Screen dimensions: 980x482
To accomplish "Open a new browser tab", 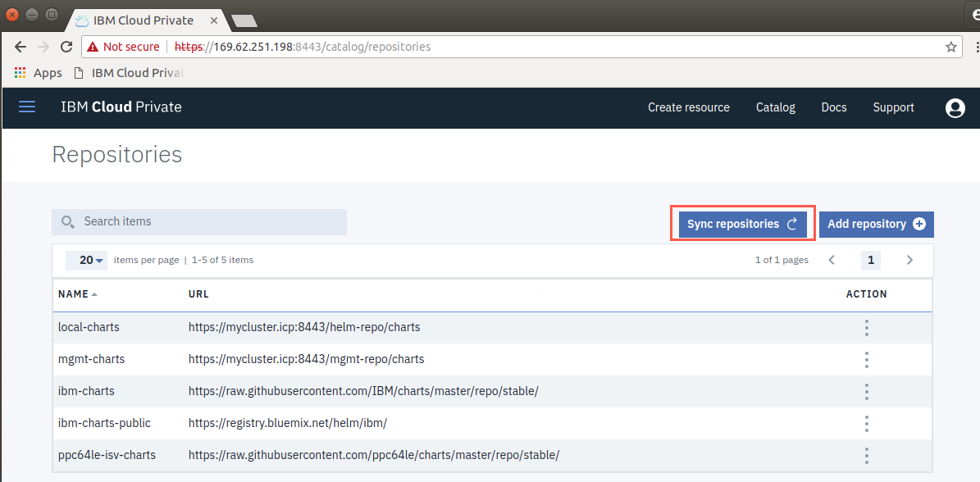I will [244, 21].
